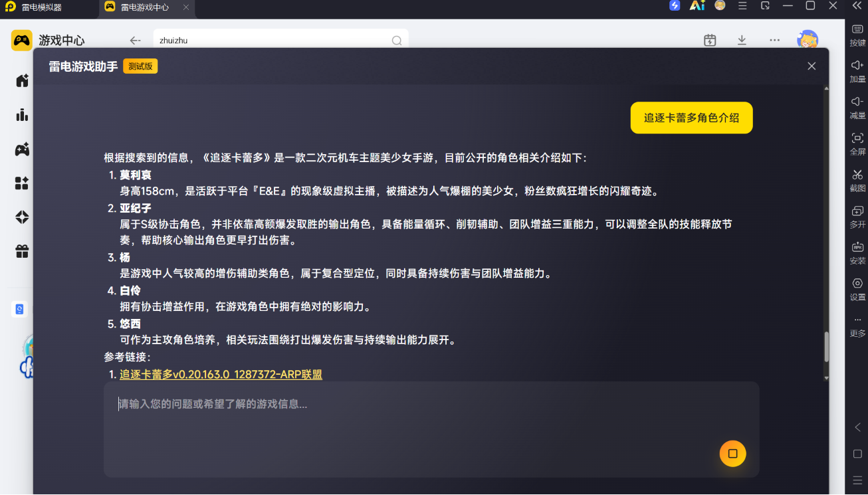Click the Android home square button
The height and width of the screenshot is (495, 868).
[857, 454]
